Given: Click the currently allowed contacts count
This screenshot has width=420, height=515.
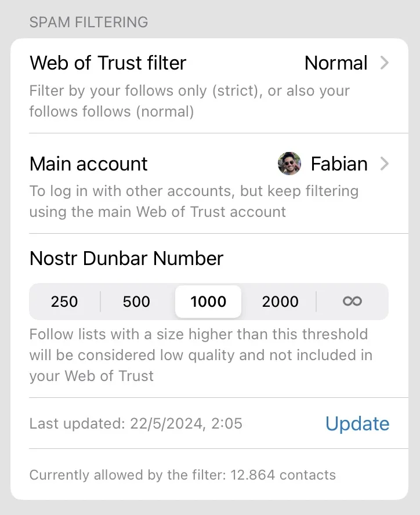Looking at the screenshot, I should [182, 476].
